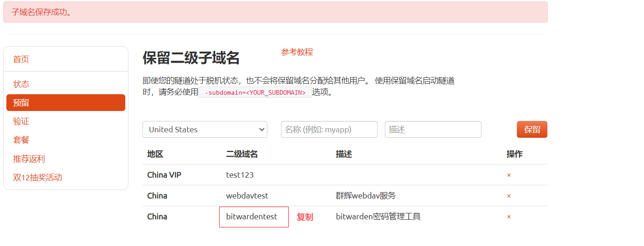Click the test123 subdomain cell
The width and height of the screenshot is (644, 246).
[240, 175]
